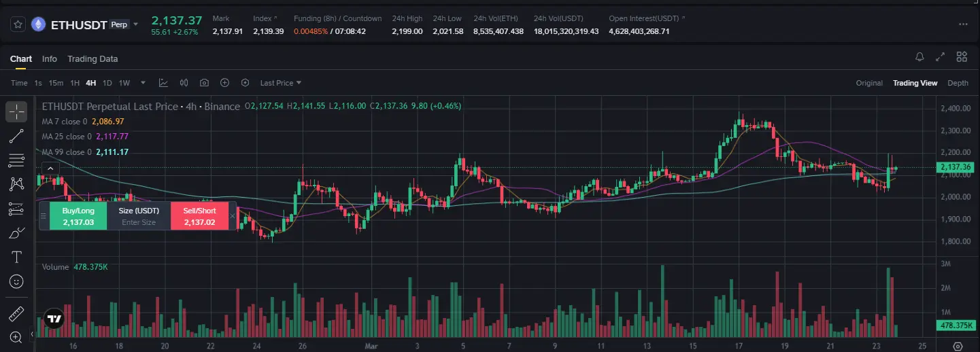Open chart settings gear at bottom right
Screen dimensions: 980x352
tap(958, 345)
